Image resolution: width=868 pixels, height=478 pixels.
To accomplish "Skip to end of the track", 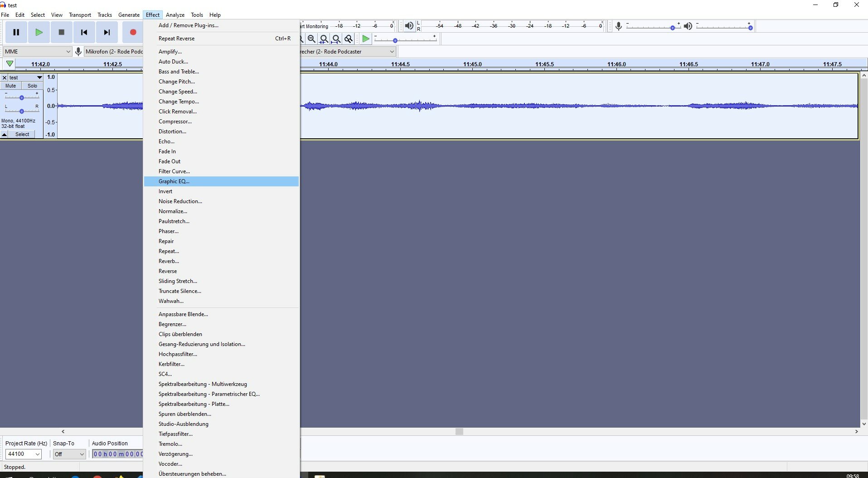I will 107,32.
